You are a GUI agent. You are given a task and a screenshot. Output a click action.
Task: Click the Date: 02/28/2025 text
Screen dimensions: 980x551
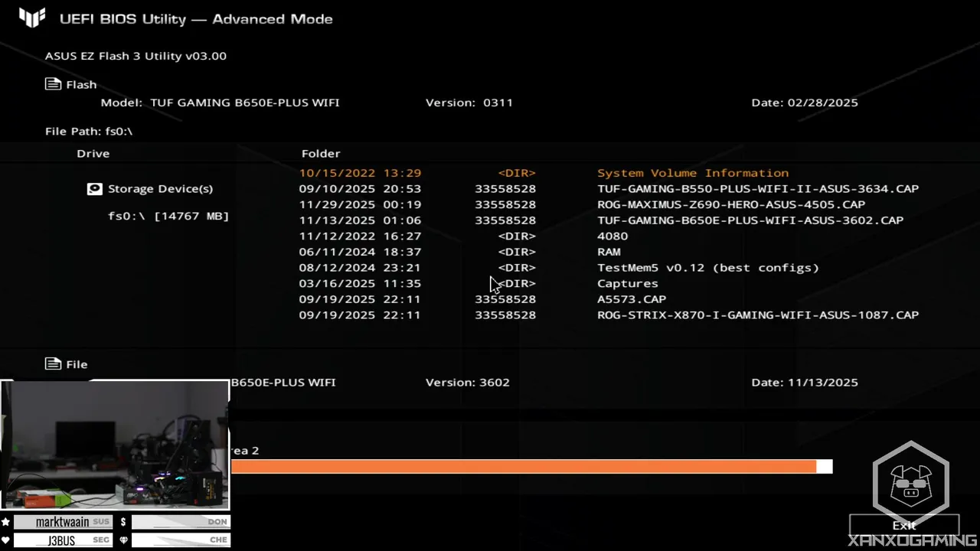805,103
